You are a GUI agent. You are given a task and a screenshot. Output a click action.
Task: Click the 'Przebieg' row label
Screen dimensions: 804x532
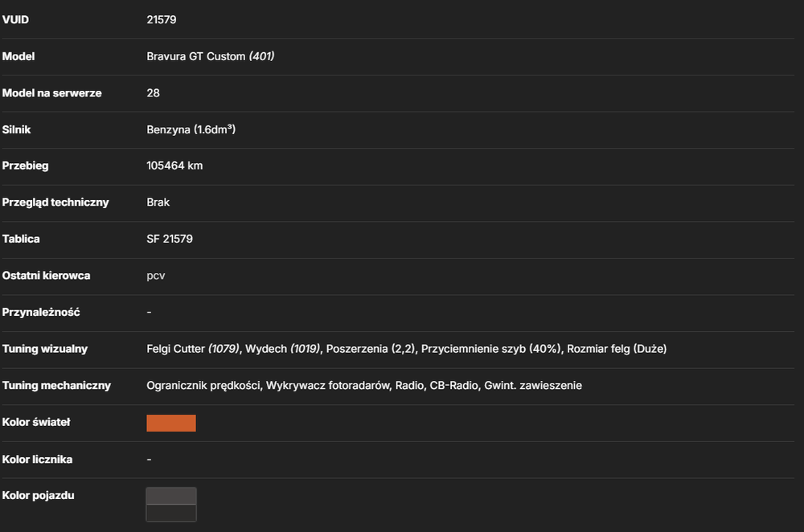[x=25, y=166]
